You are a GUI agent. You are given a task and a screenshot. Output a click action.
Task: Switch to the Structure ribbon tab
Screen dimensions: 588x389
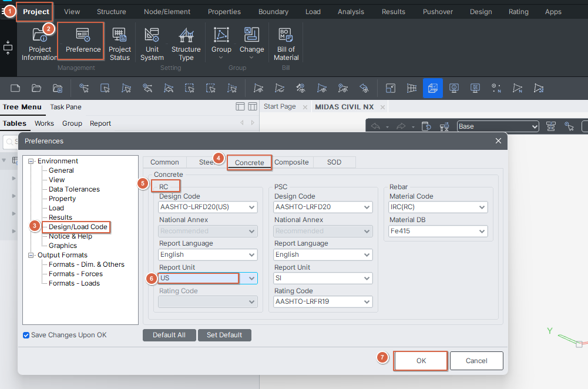tap(112, 12)
